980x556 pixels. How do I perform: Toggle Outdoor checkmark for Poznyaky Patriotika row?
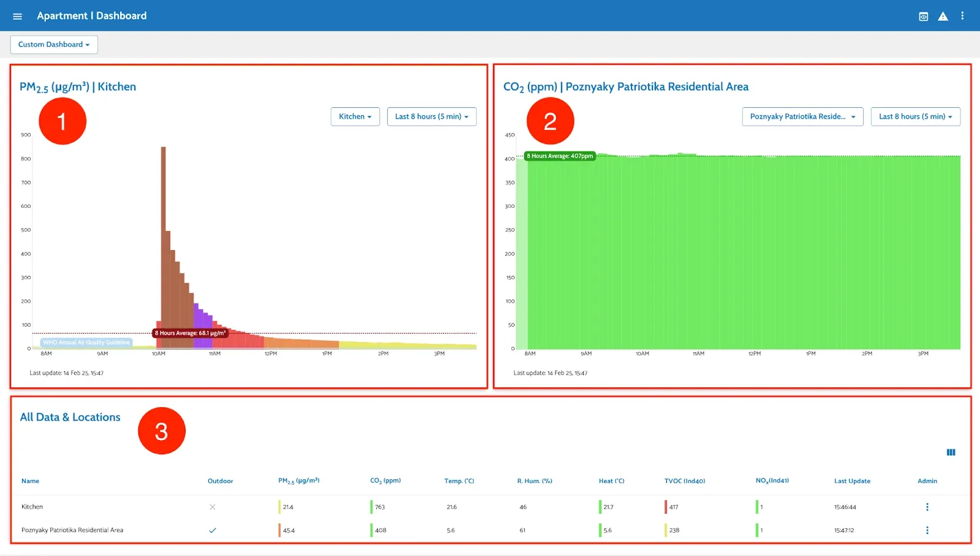213,530
